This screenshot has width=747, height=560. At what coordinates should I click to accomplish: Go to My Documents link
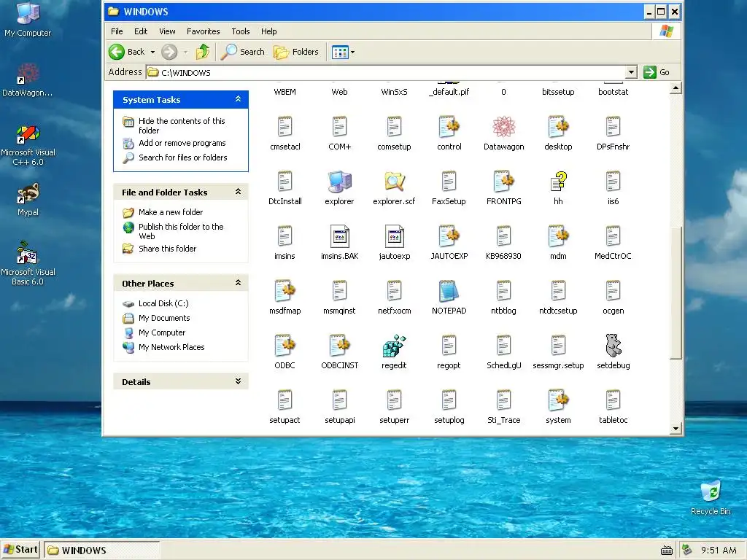tap(164, 318)
